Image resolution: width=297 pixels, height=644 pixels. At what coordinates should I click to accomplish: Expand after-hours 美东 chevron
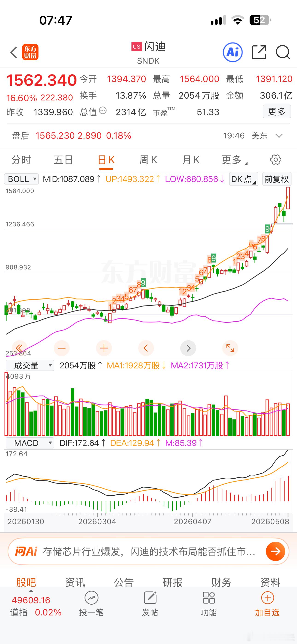[x=279, y=136]
